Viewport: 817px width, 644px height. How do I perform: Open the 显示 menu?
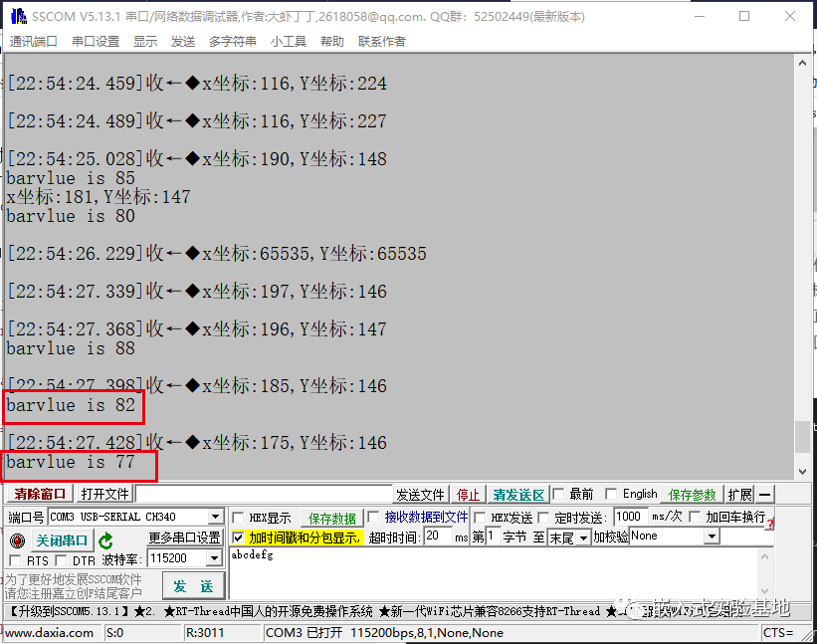click(x=145, y=41)
